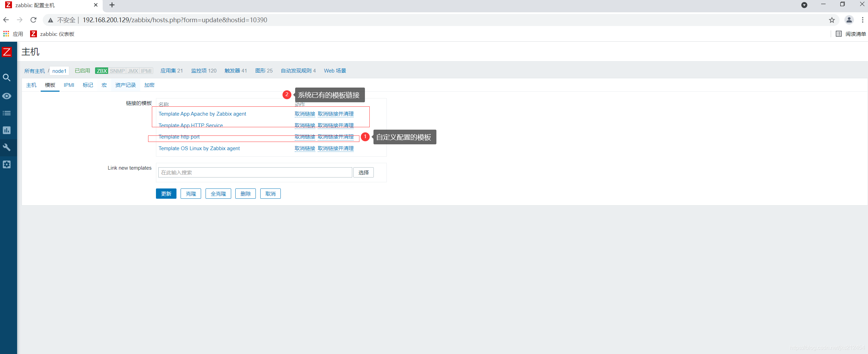Open 自动发现规则 4 list
868x354 pixels.
(298, 71)
